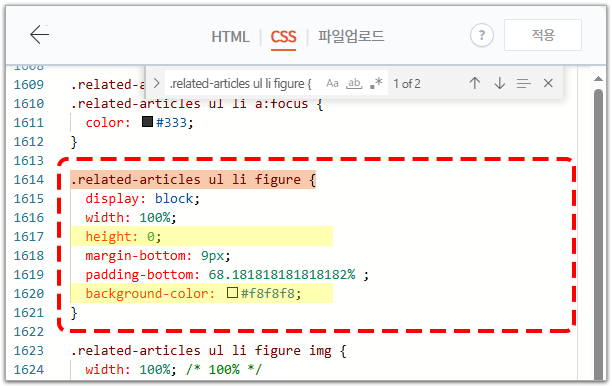Click the '/* 100% */' comment
The height and width of the screenshot is (386, 612).
[224, 369]
